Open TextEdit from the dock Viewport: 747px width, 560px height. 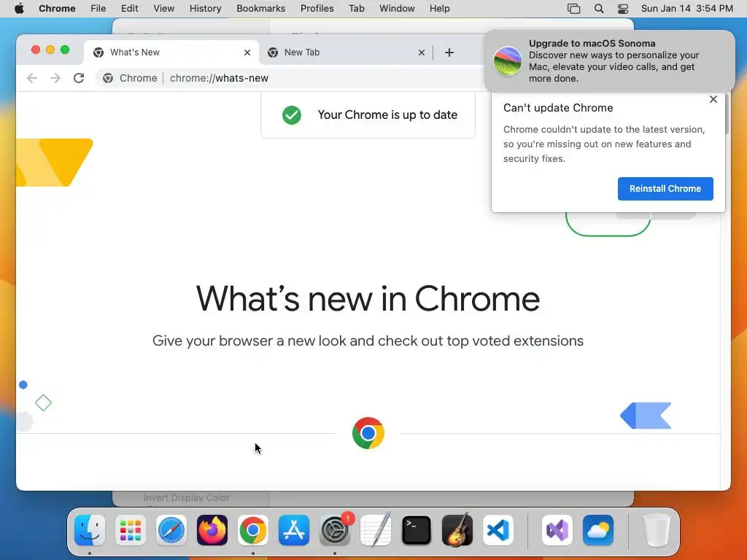(376, 530)
